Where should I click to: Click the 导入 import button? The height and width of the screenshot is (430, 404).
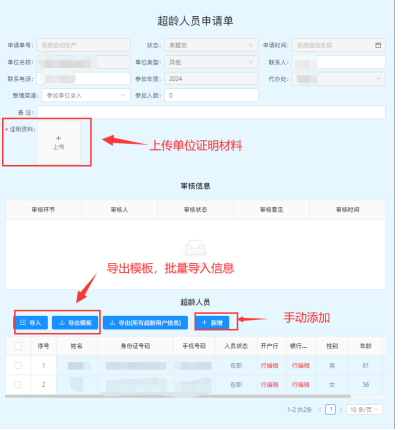point(31,323)
